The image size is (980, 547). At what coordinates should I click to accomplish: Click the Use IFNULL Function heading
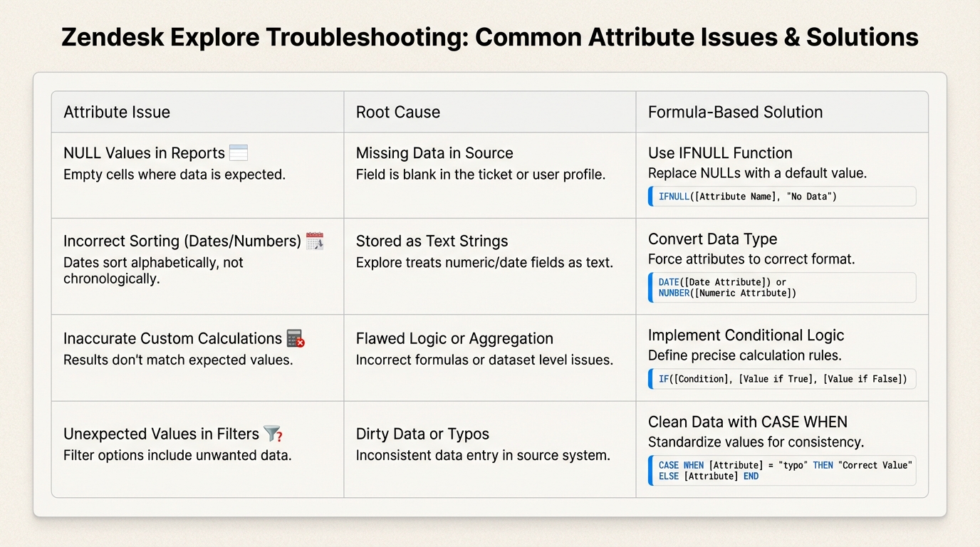[720, 153]
